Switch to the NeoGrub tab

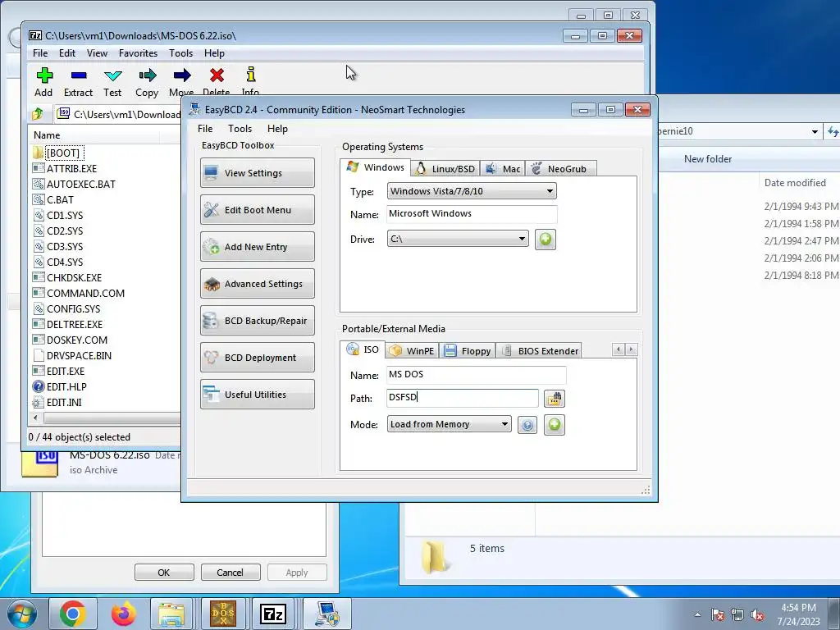tap(560, 169)
